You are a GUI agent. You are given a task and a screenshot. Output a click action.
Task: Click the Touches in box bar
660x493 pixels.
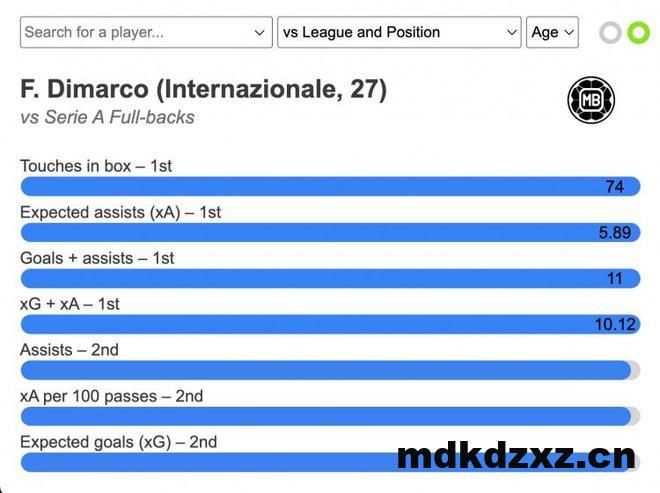coord(330,187)
